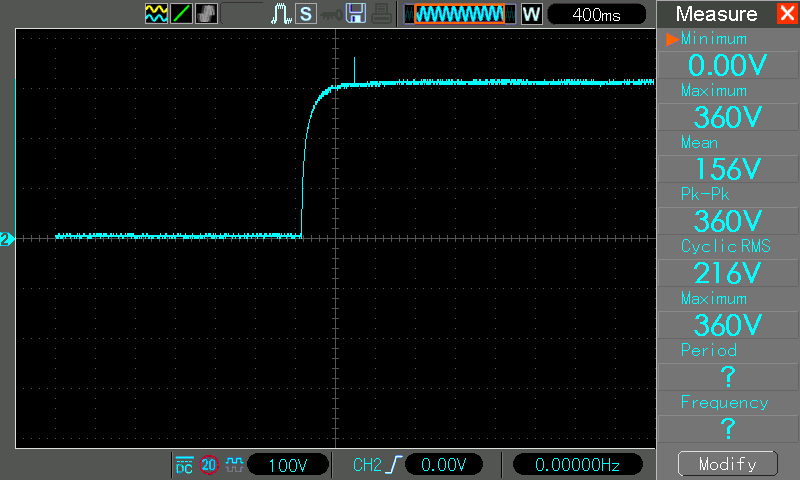Viewport: 800px width, 480px height.
Task: Toggle the DC coupling indicator
Action: click(x=184, y=465)
